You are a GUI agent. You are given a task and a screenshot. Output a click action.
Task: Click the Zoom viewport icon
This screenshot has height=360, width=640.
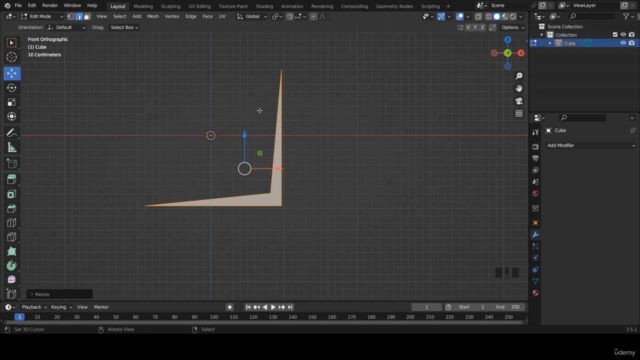point(519,76)
